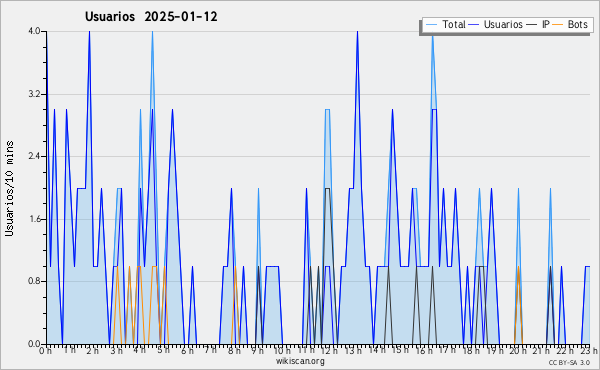The height and width of the screenshot is (370, 600).
Task: Click the 'wikiscan.org' caption
Action: (300, 361)
